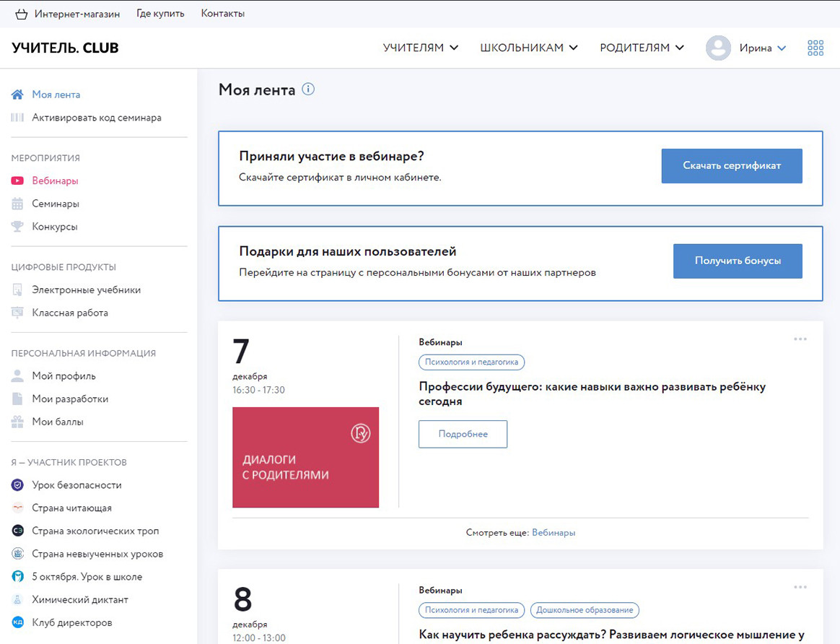Select Конкурсы in the sidebar

55,227
